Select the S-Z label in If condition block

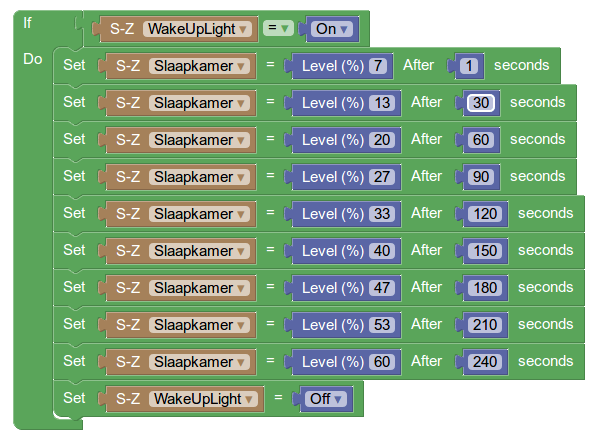coord(122,29)
